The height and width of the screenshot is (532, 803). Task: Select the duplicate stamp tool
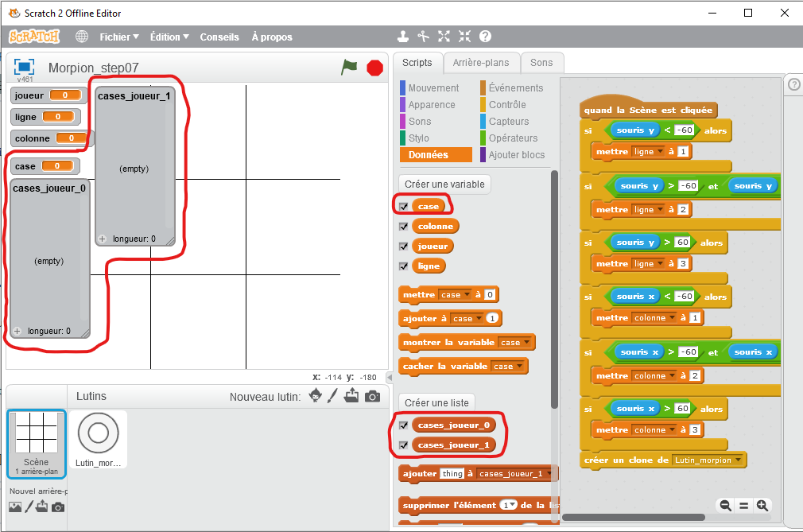pyautogui.click(x=403, y=37)
